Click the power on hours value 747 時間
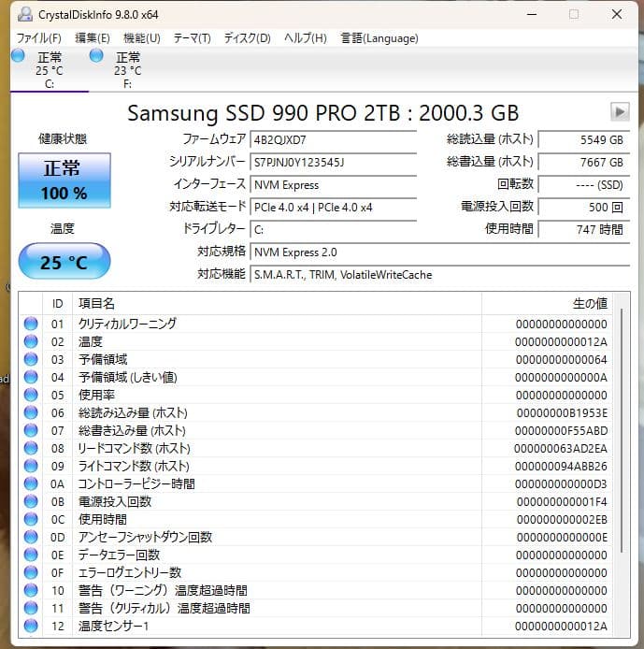This screenshot has width=644, height=649. point(584,229)
